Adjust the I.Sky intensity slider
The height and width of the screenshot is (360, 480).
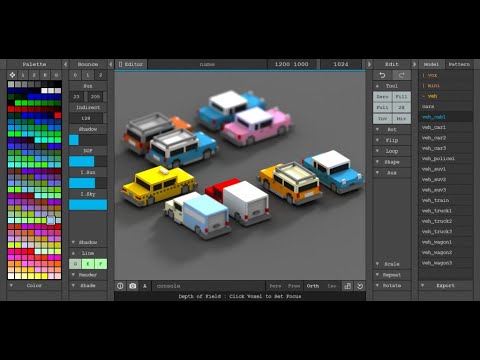[x=88, y=205]
